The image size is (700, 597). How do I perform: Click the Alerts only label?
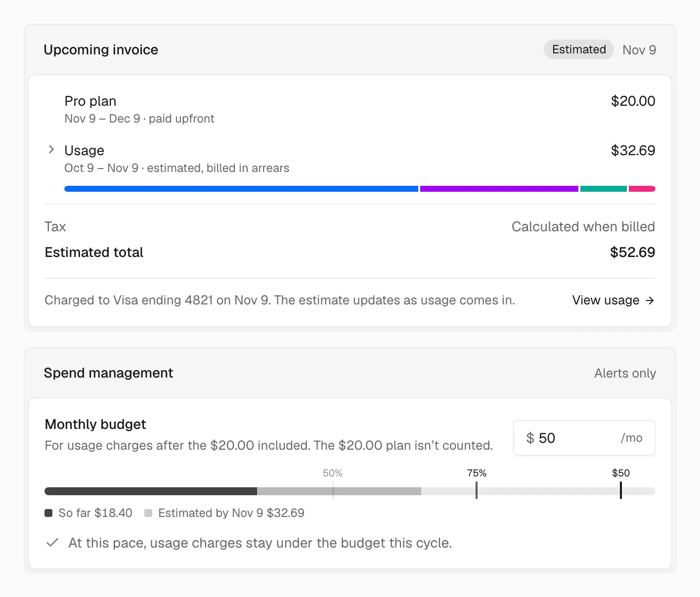click(x=625, y=373)
